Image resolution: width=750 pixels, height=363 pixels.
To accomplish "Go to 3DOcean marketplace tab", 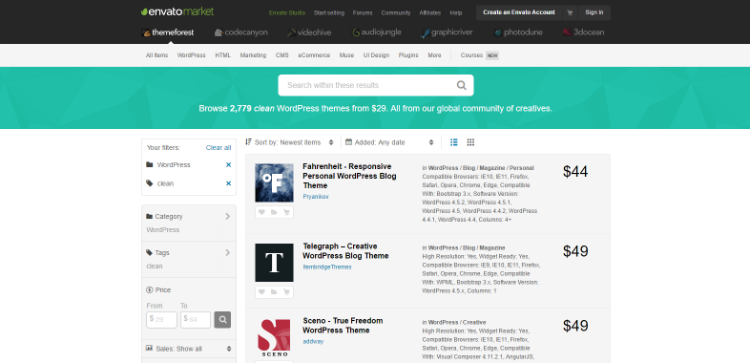I will click(x=584, y=33).
